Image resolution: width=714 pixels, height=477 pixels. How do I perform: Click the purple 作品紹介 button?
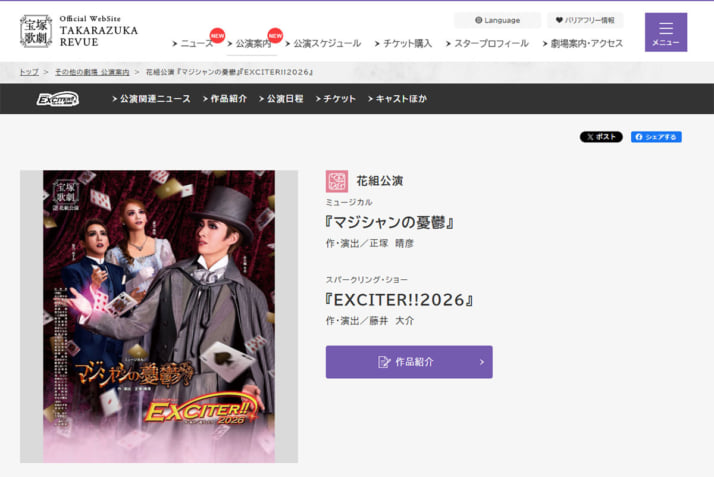[409, 362]
